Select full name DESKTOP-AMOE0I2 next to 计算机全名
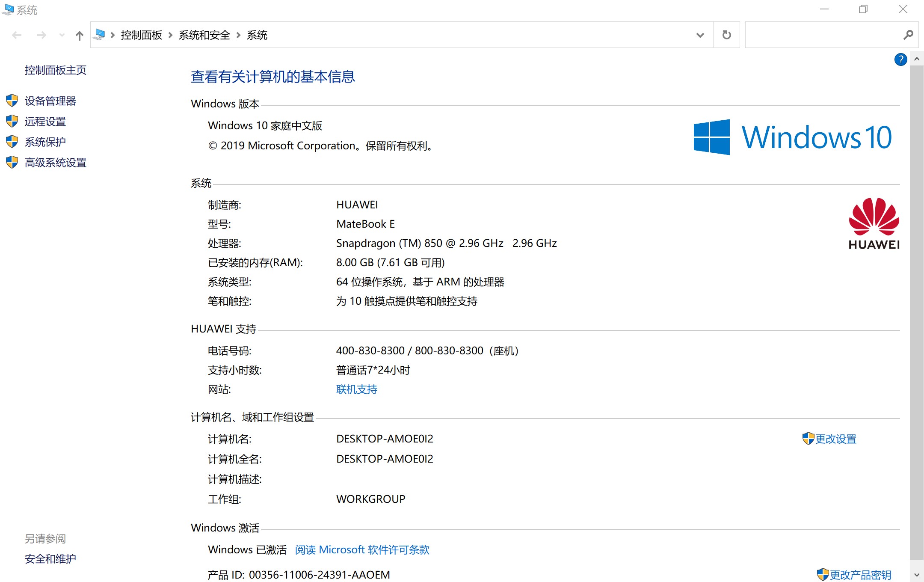The height and width of the screenshot is (582, 924). (x=385, y=459)
